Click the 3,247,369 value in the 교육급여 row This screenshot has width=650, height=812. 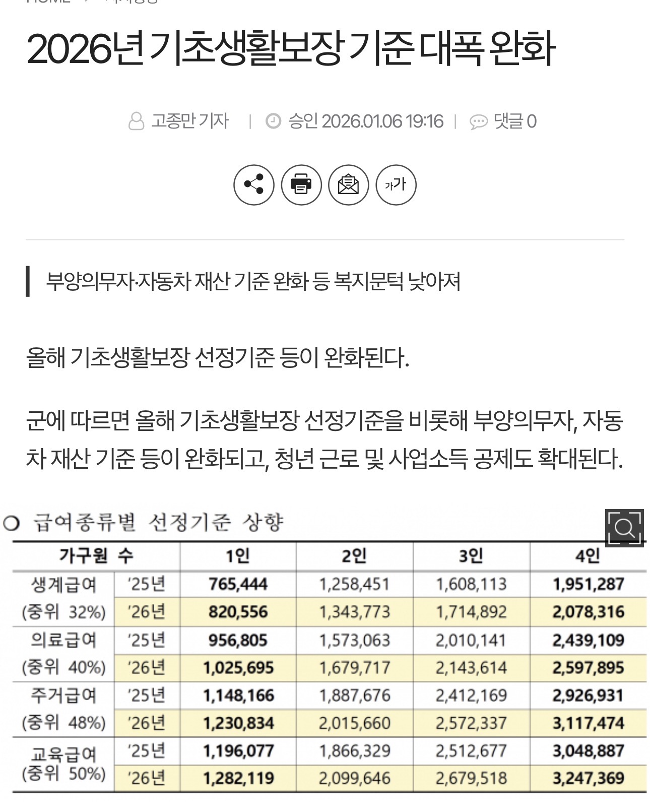click(x=588, y=778)
